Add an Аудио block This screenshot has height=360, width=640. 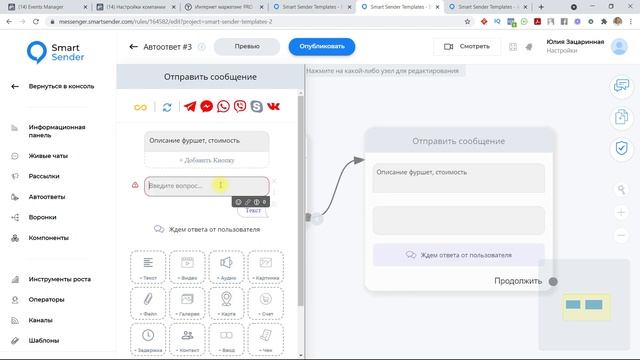[x=227, y=267]
